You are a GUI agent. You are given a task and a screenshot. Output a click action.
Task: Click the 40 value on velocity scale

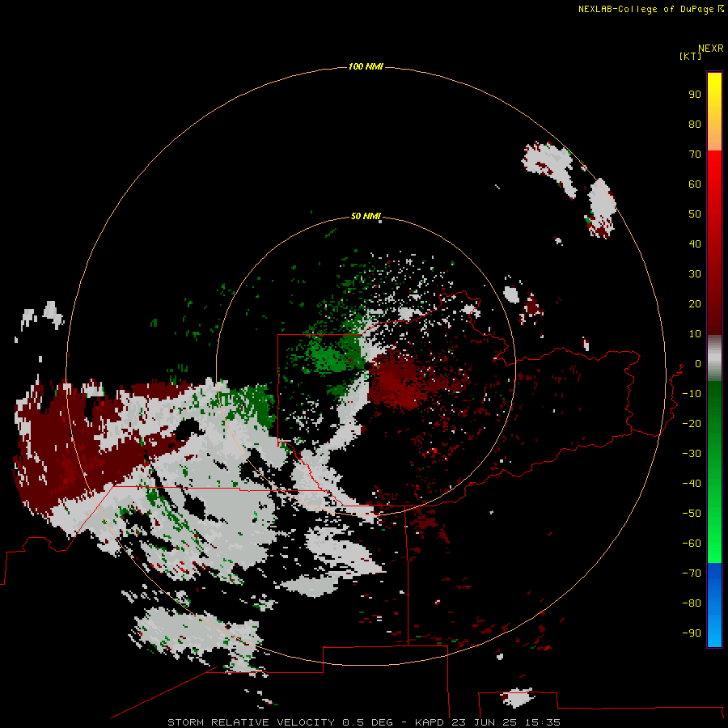pos(695,243)
